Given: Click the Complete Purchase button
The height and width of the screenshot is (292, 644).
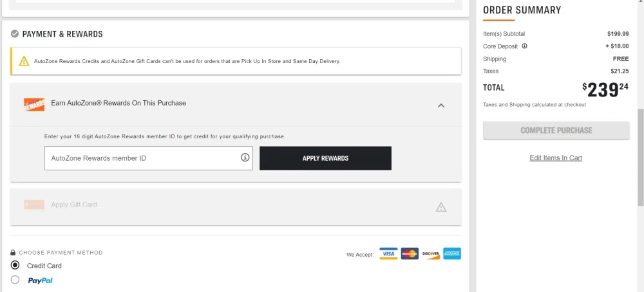Looking at the screenshot, I should click(x=556, y=131).
